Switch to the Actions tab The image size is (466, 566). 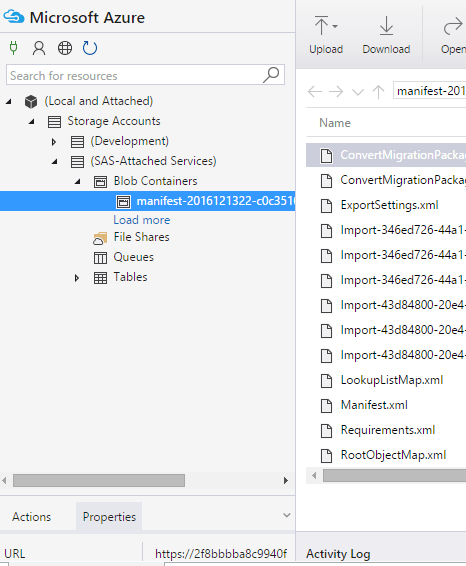(x=31, y=517)
